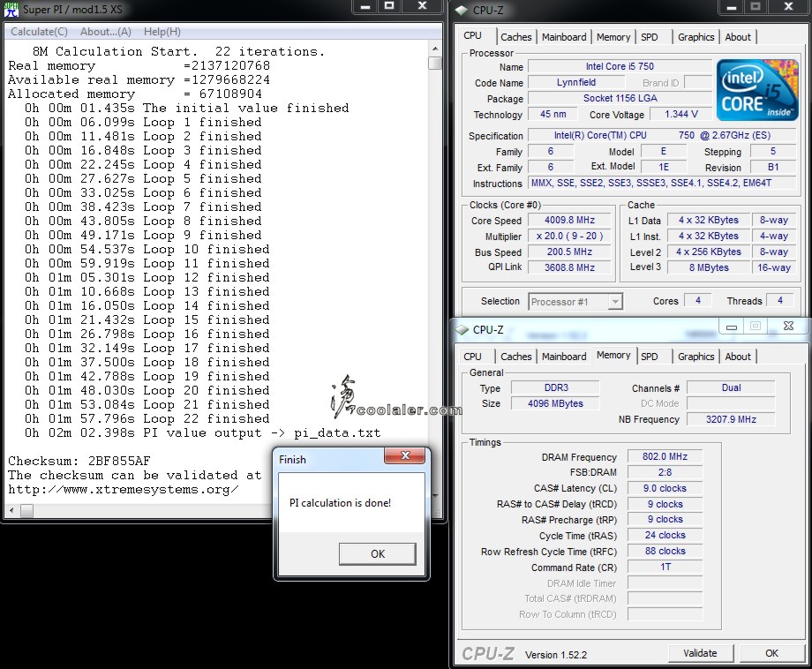Click the Cycle Time (tRAS) value '24 clocks'
The height and width of the screenshot is (669, 812).
pos(665,535)
